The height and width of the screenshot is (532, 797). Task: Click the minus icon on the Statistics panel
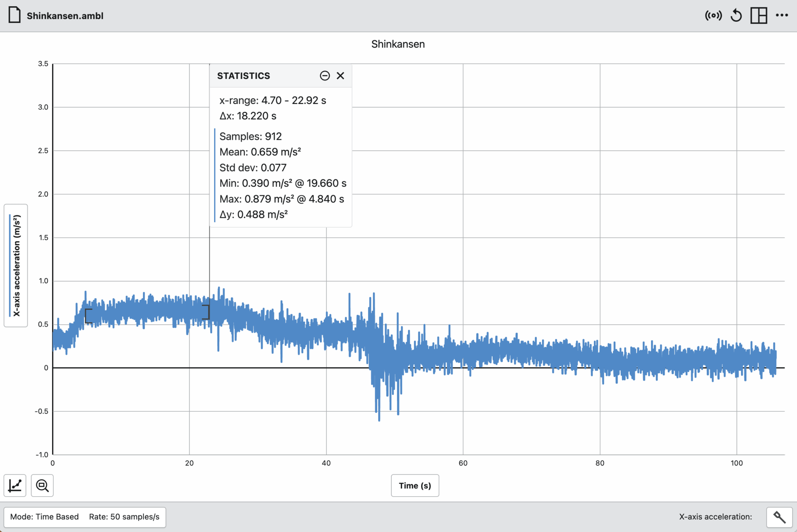pyautogui.click(x=325, y=75)
